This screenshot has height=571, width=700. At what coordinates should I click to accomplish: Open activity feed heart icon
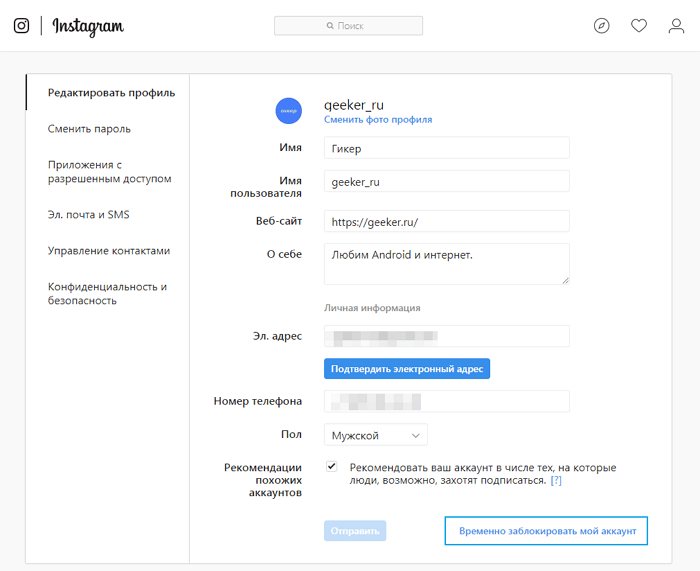tap(639, 26)
